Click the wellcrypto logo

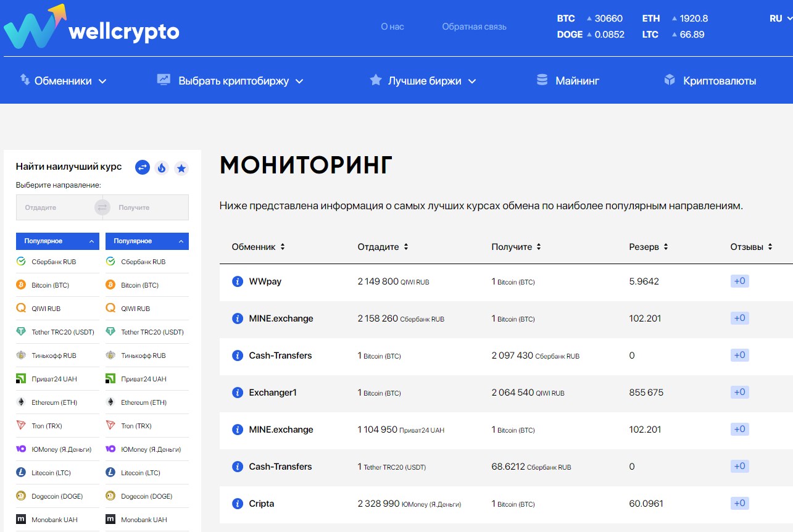click(x=91, y=28)
